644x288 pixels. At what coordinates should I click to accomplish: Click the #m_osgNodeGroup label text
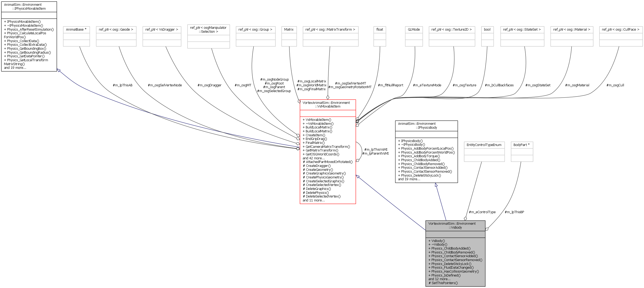click(274, 80)
